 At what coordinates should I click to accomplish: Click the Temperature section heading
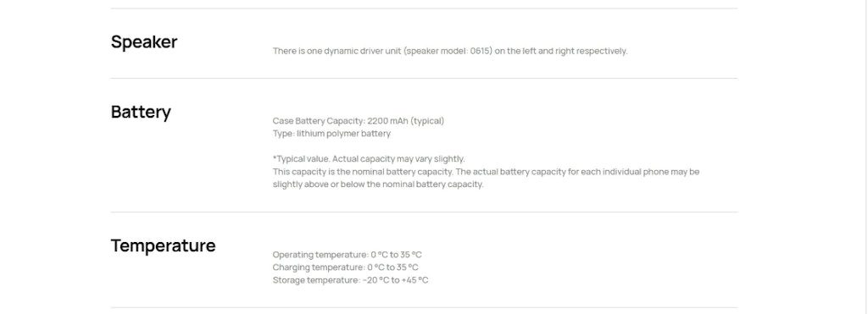164,245
